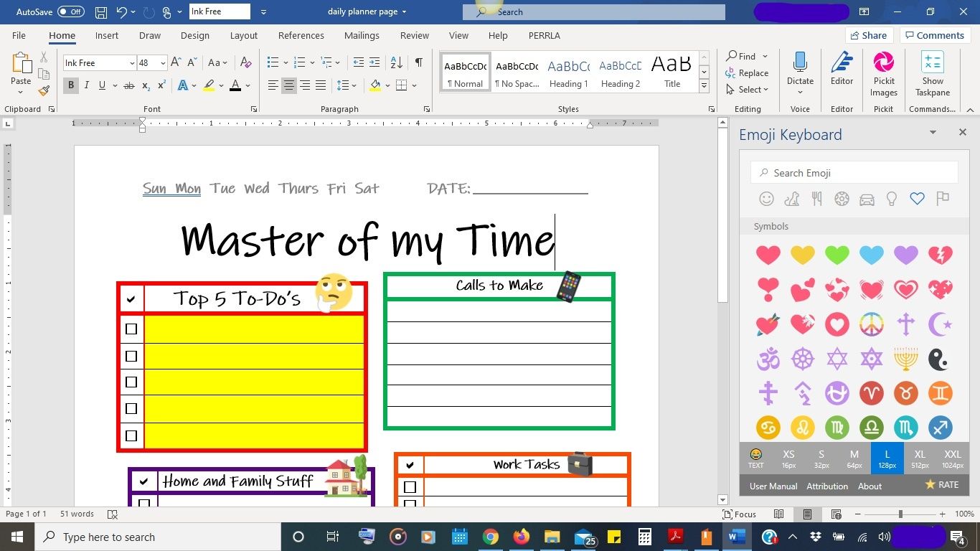The height and width of the screenshot is (551, 980).
Task: Switch to the Insert ribbon tab
Action: 106,35
